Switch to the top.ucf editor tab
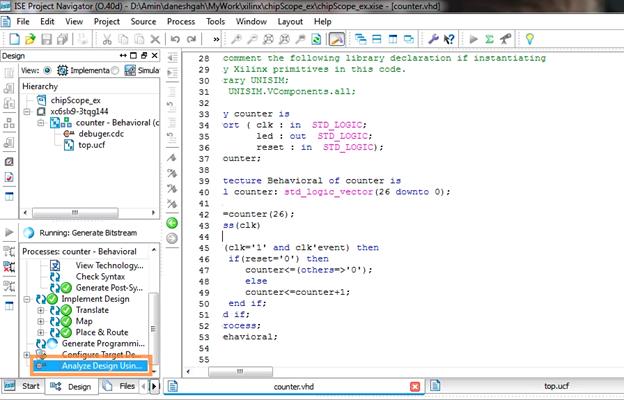Viewport: 624px width, 400px height. 556,386
